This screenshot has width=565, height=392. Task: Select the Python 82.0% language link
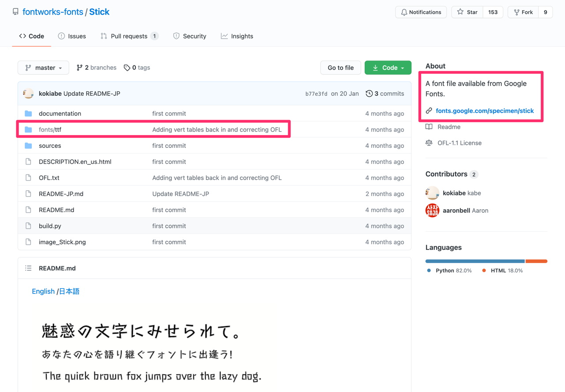pos(449,271)
